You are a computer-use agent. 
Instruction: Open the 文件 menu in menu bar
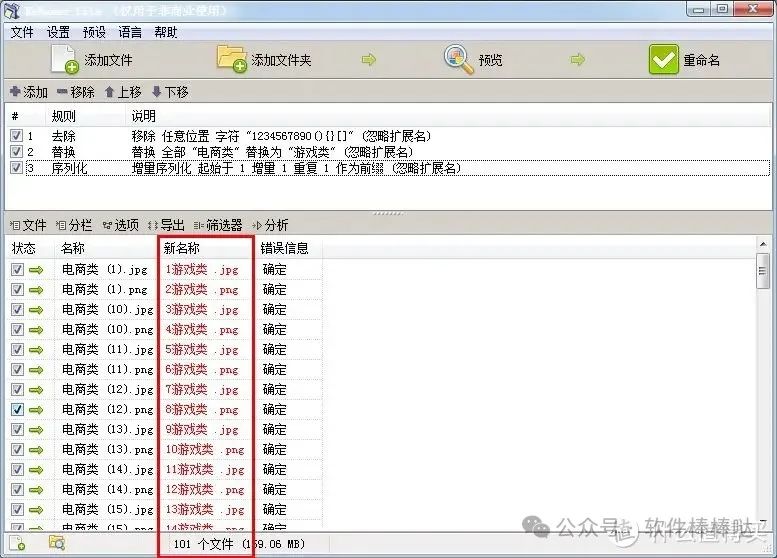(22, 33)
